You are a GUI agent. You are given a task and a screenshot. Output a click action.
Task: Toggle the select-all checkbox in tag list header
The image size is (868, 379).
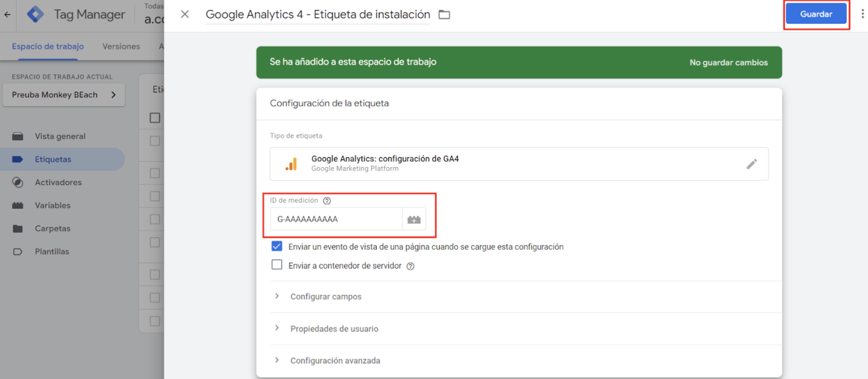click(155, 118)
